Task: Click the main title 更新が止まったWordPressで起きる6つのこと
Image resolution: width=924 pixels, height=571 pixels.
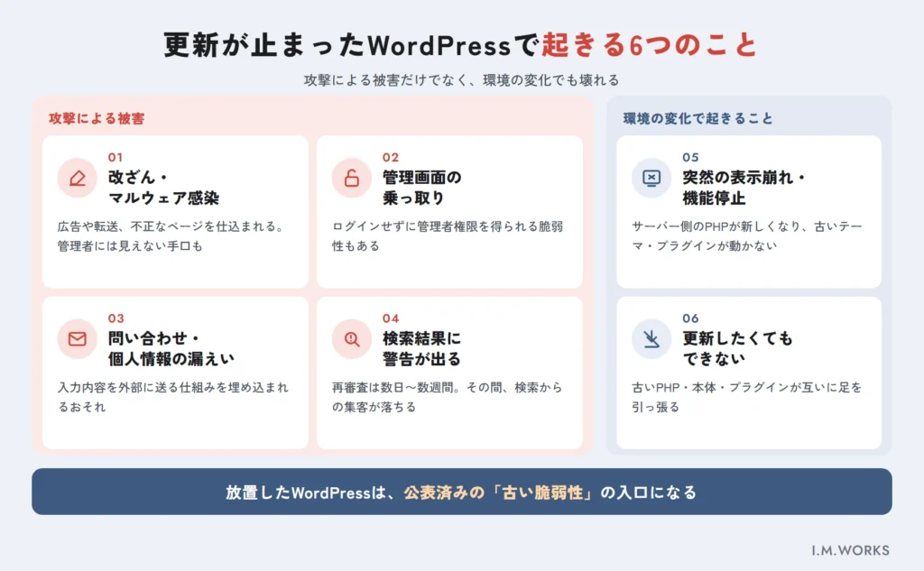Action: click(461, 45)
